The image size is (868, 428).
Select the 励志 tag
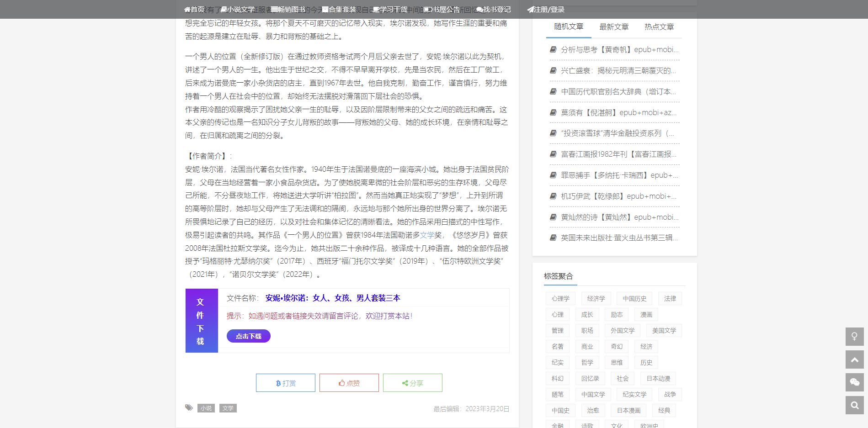coord(617,314)
